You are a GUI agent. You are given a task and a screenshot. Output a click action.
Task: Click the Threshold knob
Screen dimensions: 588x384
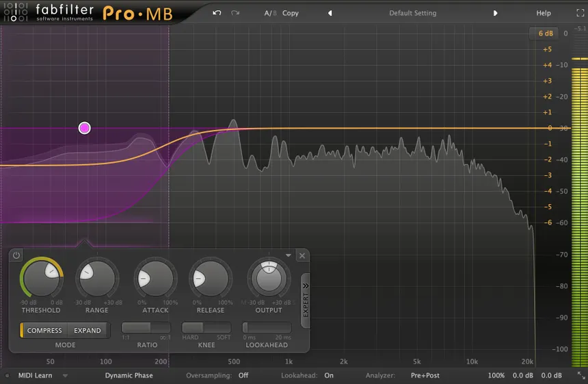click(x=41, y=279)
